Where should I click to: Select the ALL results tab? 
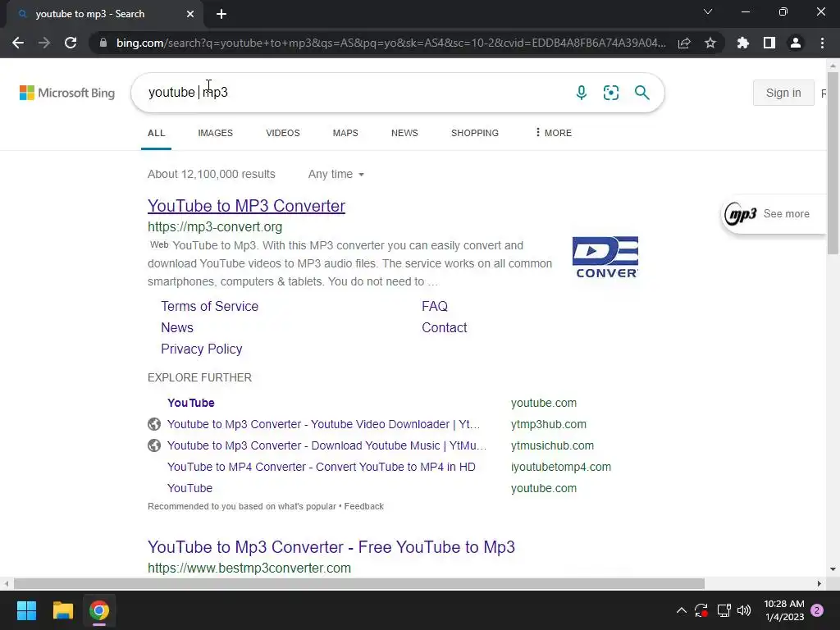157,133
